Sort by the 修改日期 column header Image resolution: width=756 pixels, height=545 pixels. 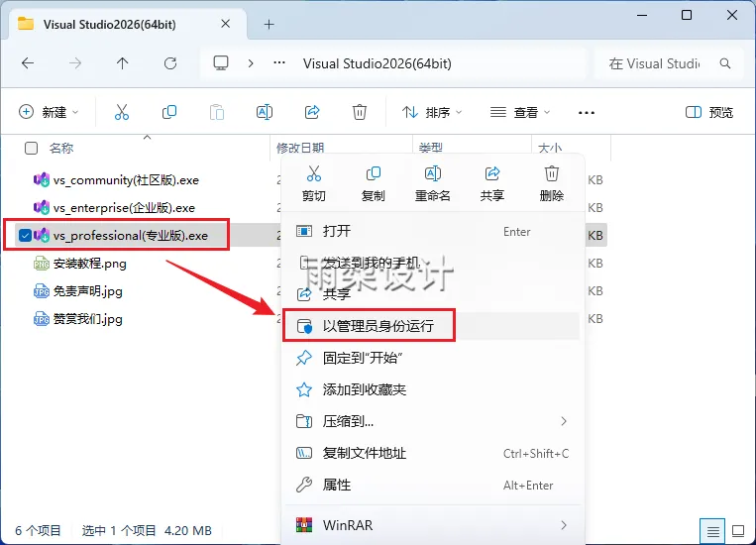[300, 148]
